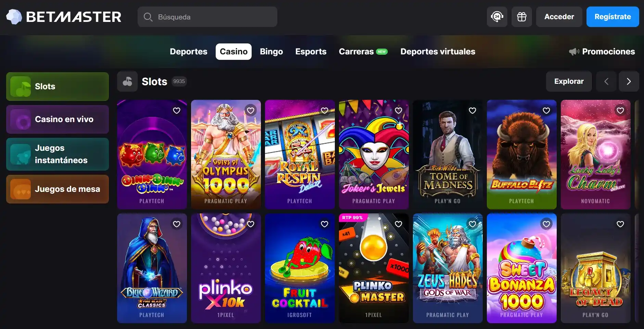Click the Betmaster logo
This screenshot has width=644, height=329.
[x=64, y=17]
